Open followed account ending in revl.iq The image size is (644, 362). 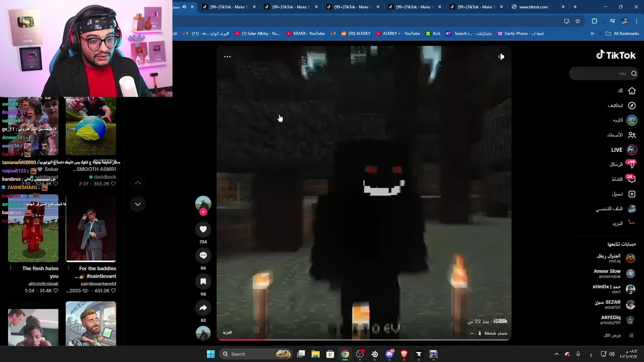(616, 258)
